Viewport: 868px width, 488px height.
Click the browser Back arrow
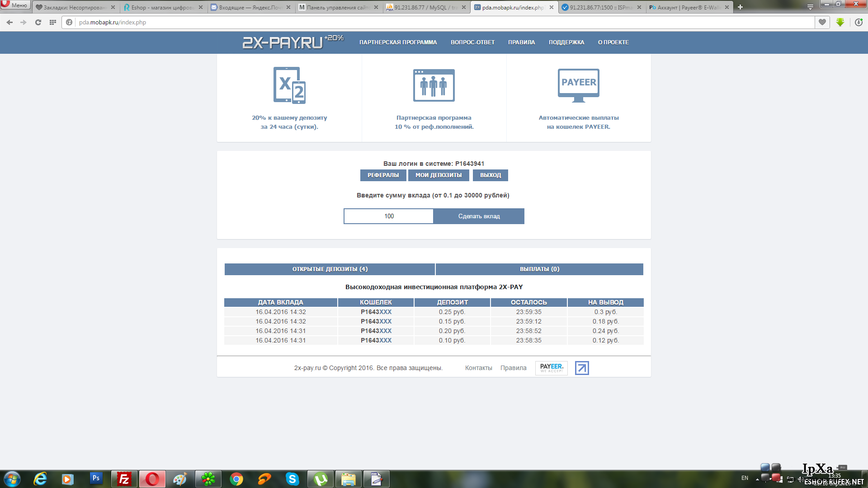pos(9,22)
